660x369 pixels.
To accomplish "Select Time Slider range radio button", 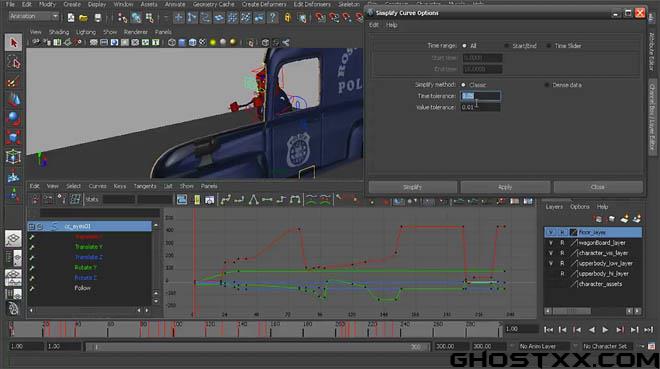I will pyautogui.click(x=548, y=45).
